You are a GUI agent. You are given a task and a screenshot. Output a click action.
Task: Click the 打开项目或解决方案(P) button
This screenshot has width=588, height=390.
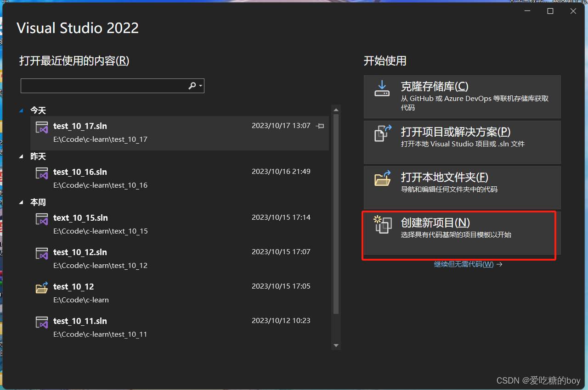[462, 142]
